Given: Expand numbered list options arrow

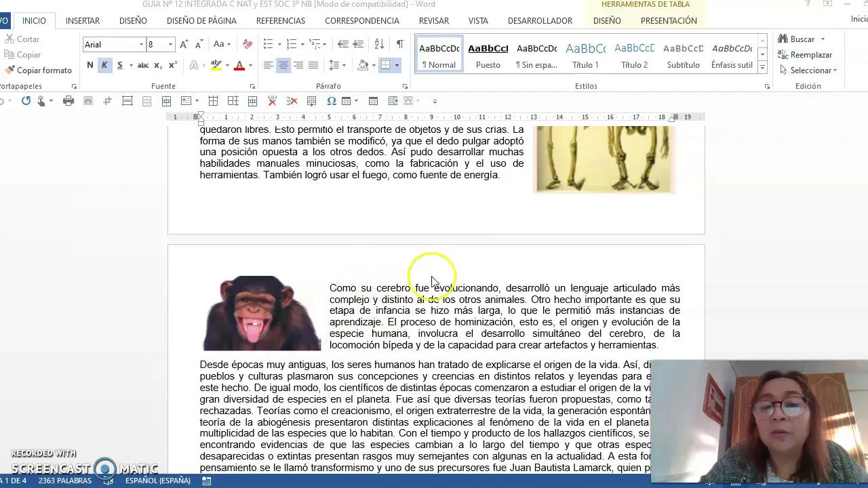Looking at the screenshot, I should pos(302,45).
